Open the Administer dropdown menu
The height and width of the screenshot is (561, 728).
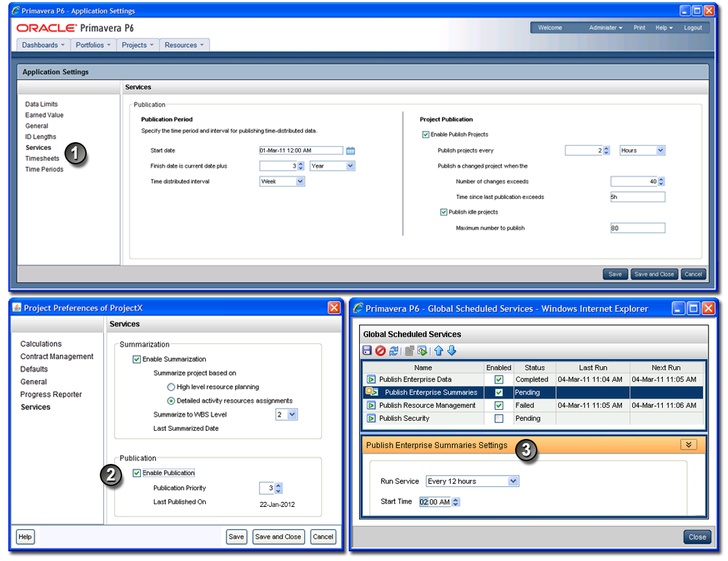pos(605,28)
